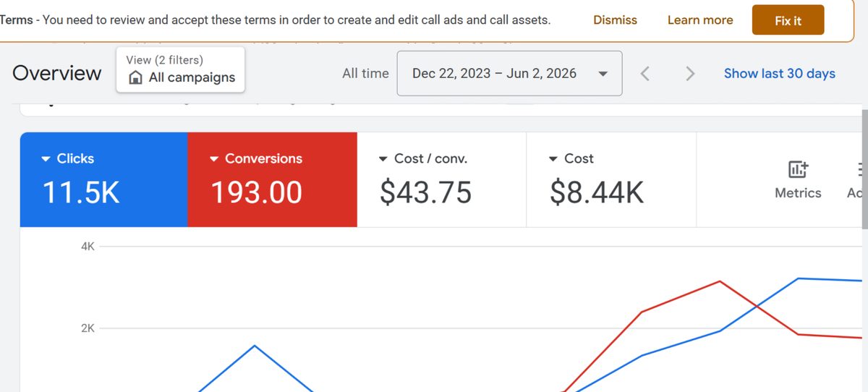Viewport: 868px width, 392px height.
Task: Expand the Cost / conv. metric dropdown
Action: 383,158
